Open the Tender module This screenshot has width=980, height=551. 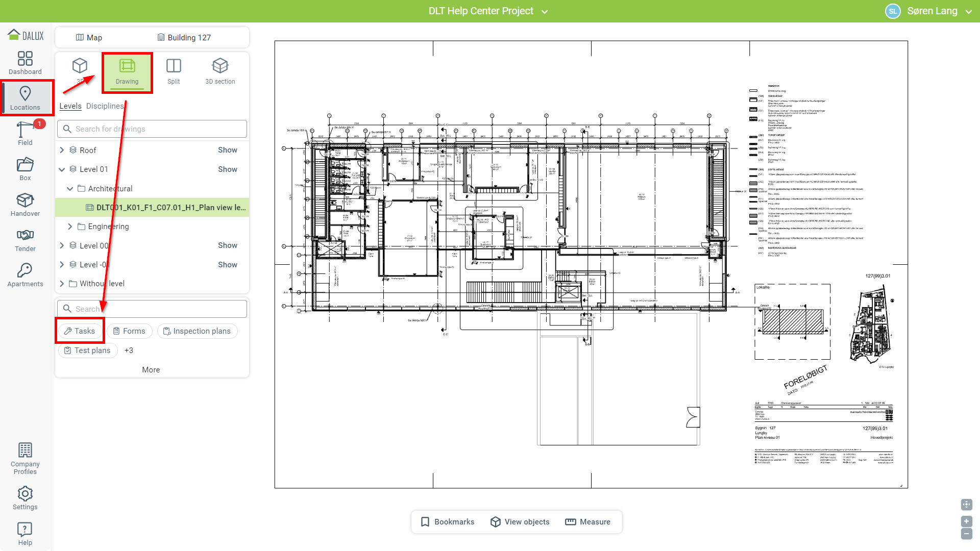click(25, 240)
